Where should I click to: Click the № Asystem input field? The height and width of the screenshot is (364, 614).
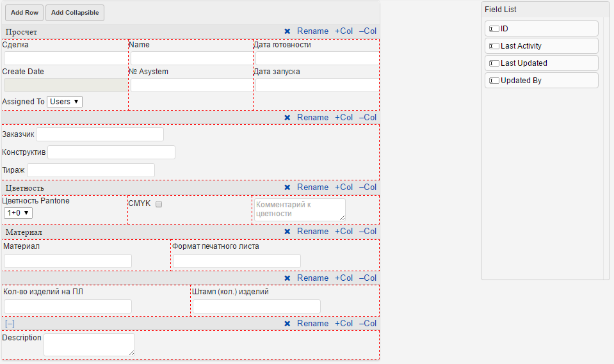[192, 85]
